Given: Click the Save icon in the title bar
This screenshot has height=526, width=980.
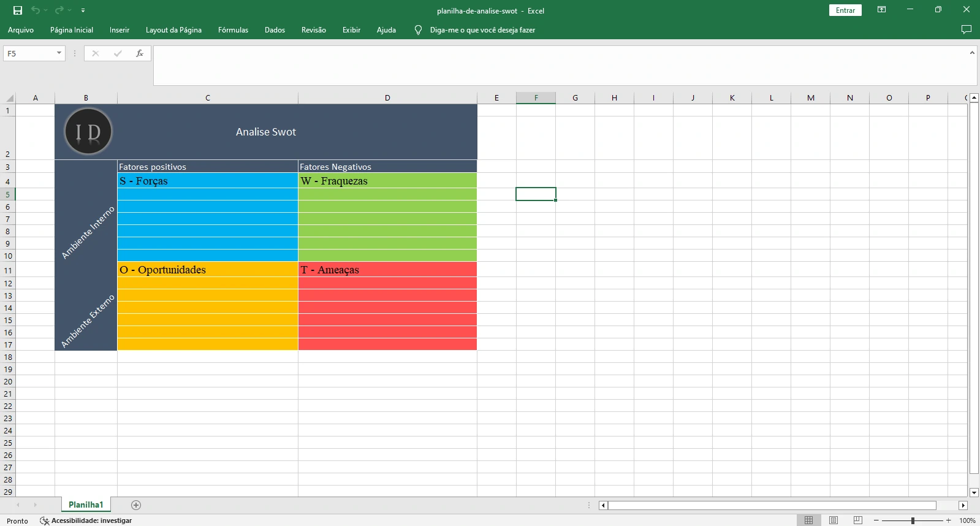Looking at the screenshot, I should [x=18, y=10].
